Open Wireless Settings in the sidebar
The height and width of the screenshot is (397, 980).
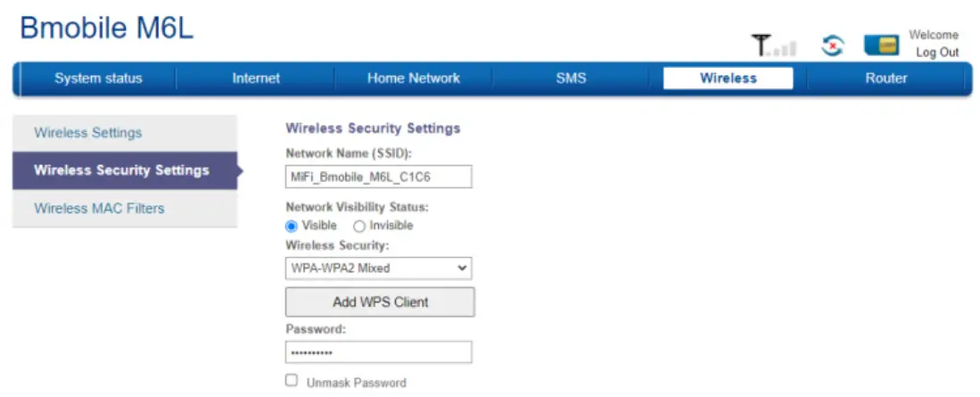[87, 133]
